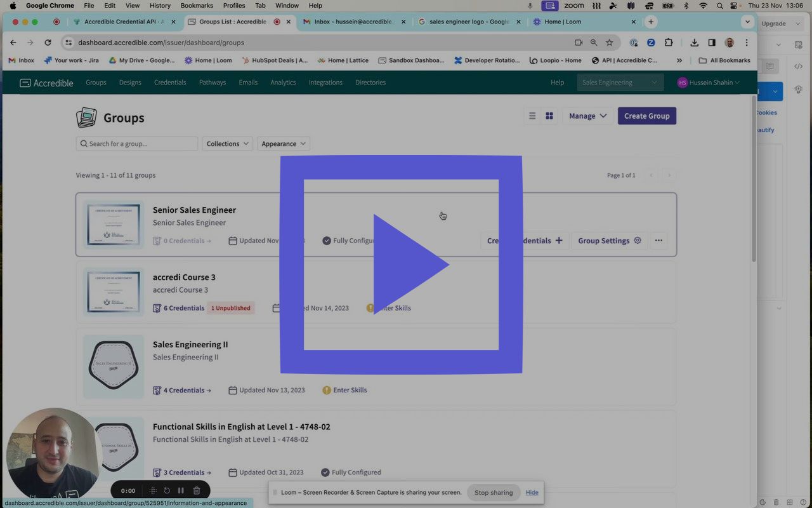Delete the Loom recording with the trash icon
The width and height of the screenshot is (812, 508).
coord(197,490)
